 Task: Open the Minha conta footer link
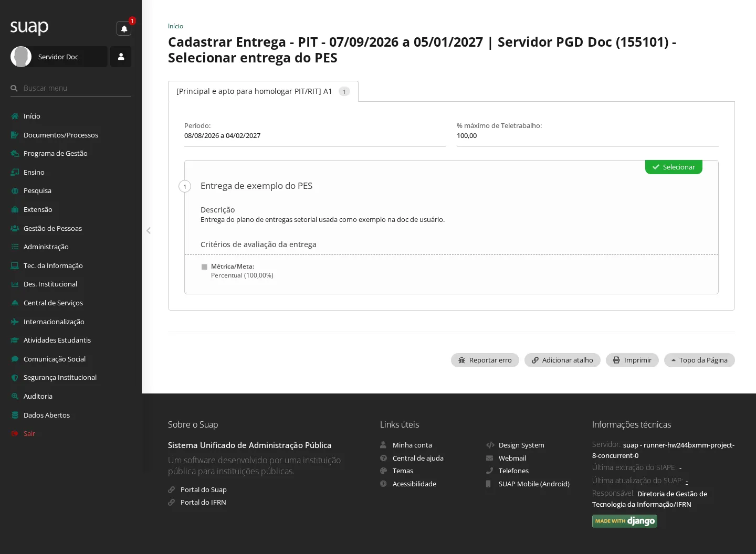[412, 445]
